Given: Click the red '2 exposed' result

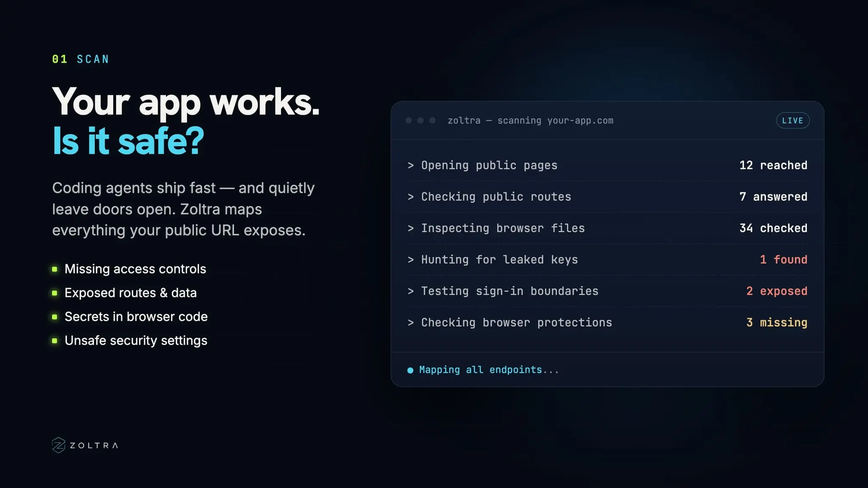Looking at the screenshot, I should coord(776,291).
